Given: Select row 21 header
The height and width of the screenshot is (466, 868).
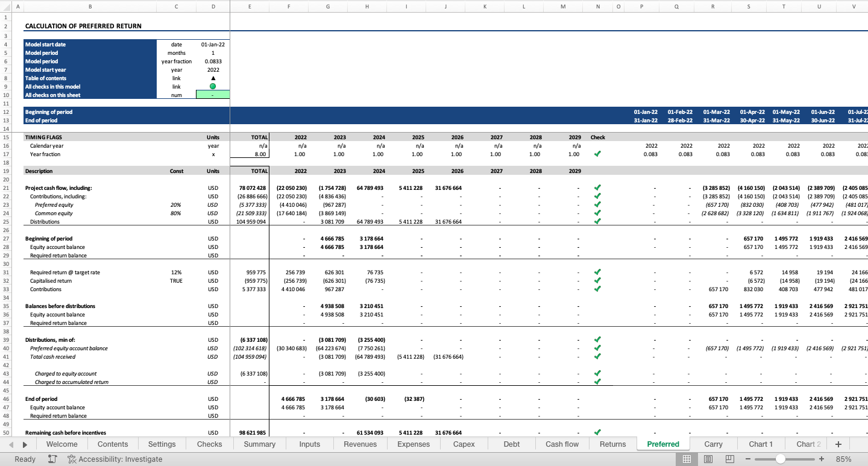Looking at the screenshot, I should [x=5, y=188].
